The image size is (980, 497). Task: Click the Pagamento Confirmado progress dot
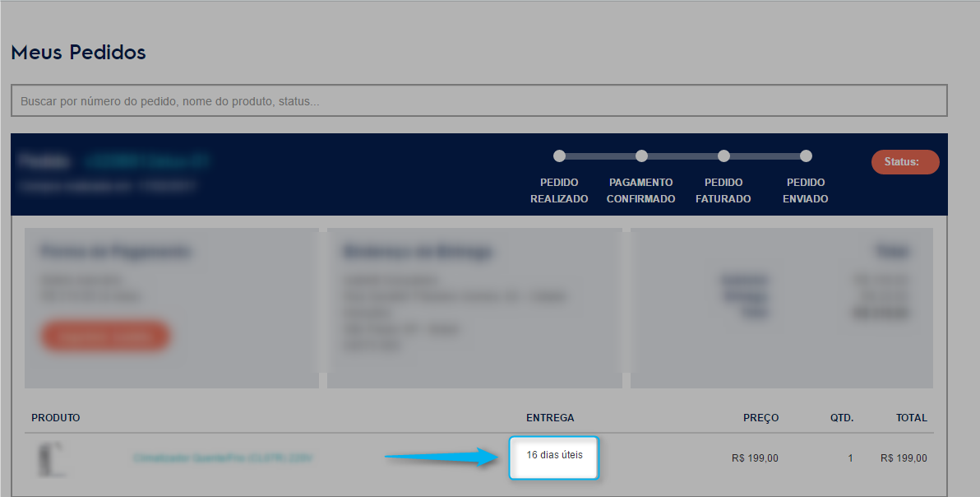pos(641,156)
